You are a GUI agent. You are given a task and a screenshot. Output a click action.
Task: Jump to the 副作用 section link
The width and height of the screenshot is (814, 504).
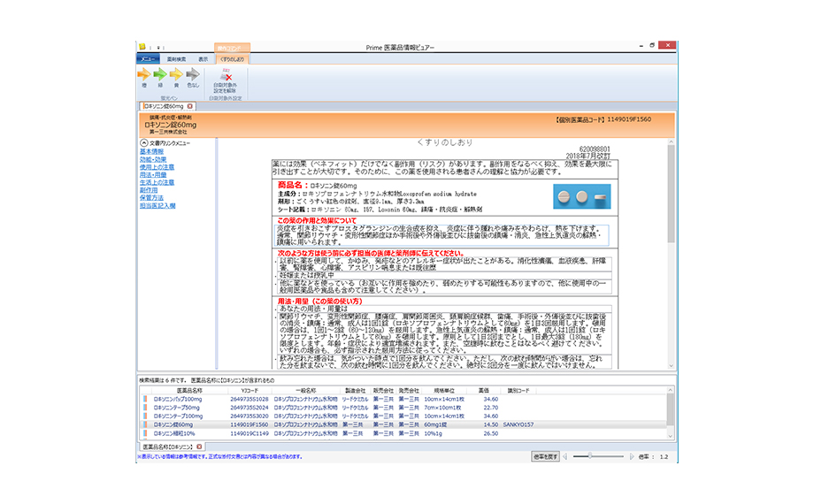pyautogui.click(x=148, y=190)
